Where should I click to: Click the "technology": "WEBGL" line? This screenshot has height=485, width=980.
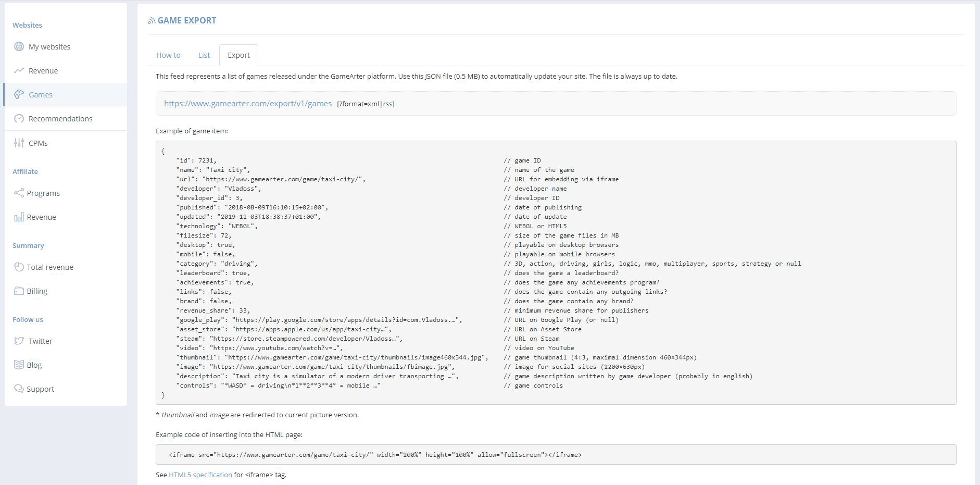tap(217, 226)
